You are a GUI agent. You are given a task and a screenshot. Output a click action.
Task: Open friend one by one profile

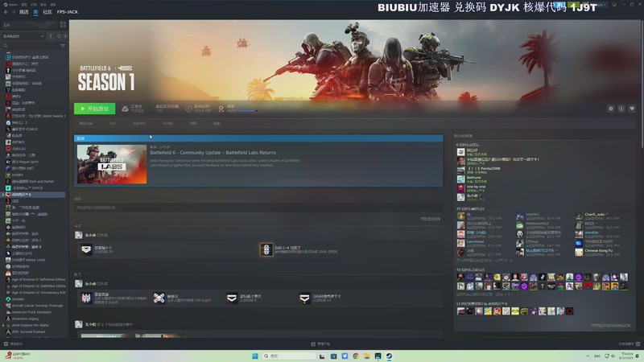476,187
